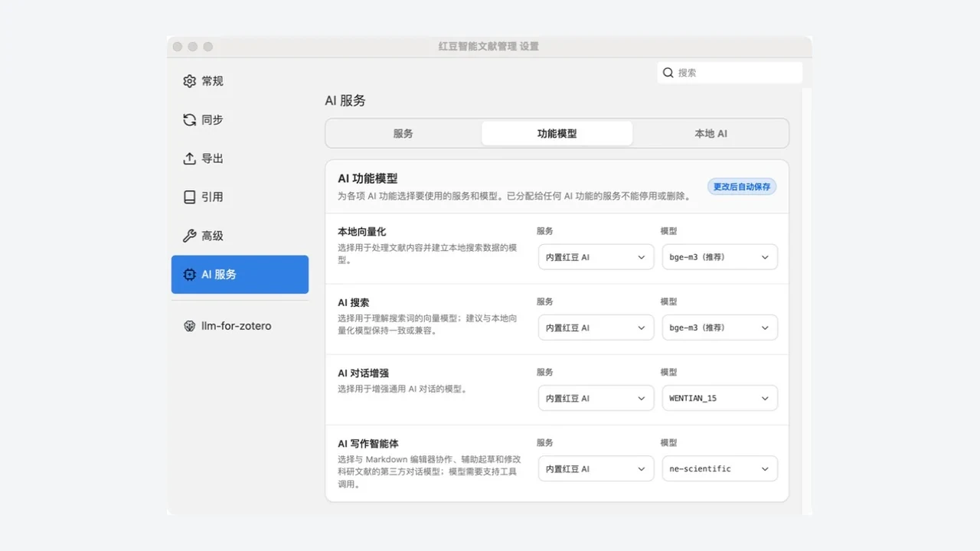Click the wrench icon beside 高级
980x551 pixels.
(189, 236)
